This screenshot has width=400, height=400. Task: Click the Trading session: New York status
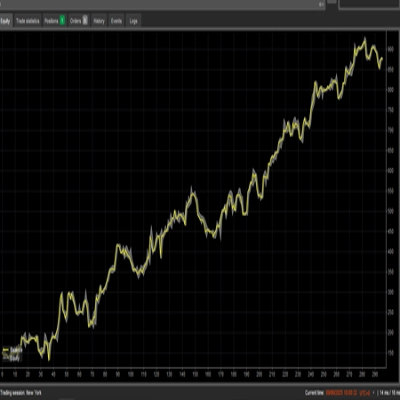tap(21, 393)
